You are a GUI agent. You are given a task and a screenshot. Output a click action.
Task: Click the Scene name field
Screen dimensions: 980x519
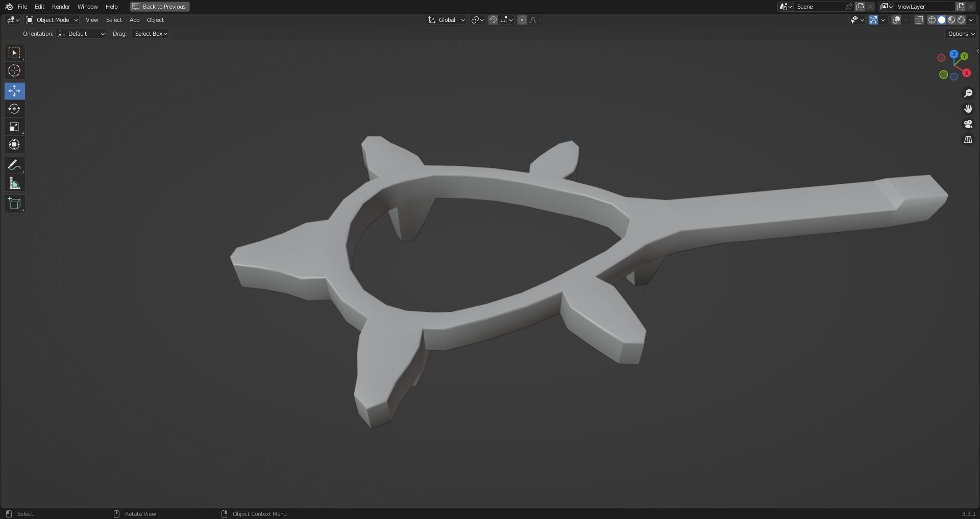819,7
